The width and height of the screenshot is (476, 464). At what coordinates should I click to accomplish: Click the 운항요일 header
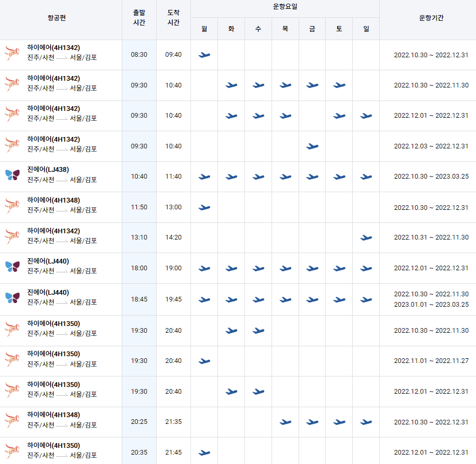285,6
